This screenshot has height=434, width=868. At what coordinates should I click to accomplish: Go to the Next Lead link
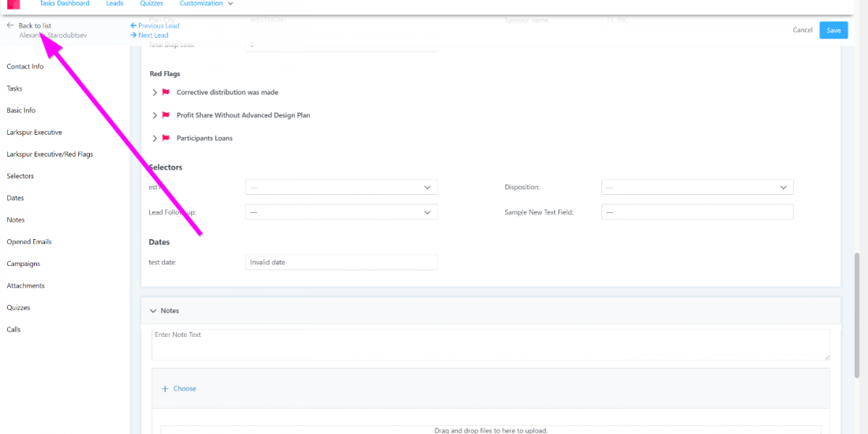pos(150,36)
